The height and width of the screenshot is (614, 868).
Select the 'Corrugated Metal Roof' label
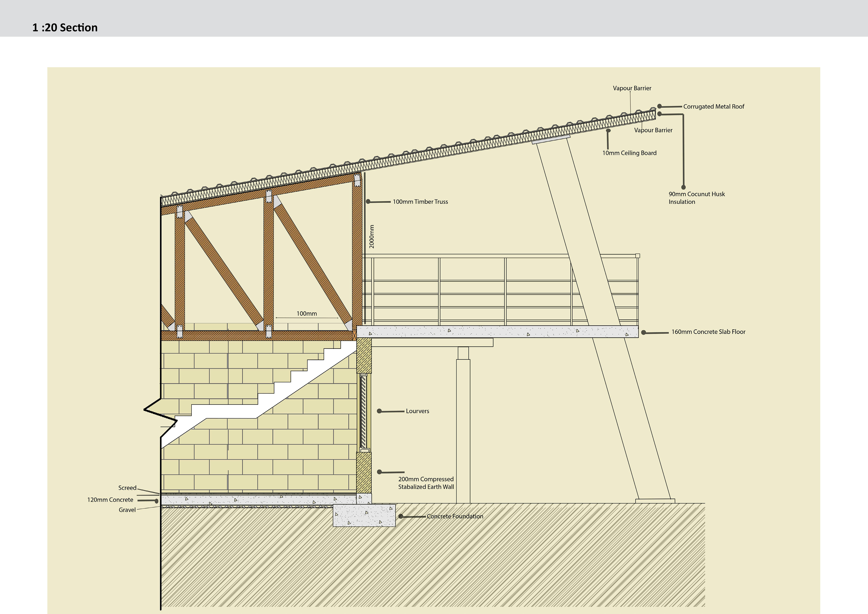[714, 107]
